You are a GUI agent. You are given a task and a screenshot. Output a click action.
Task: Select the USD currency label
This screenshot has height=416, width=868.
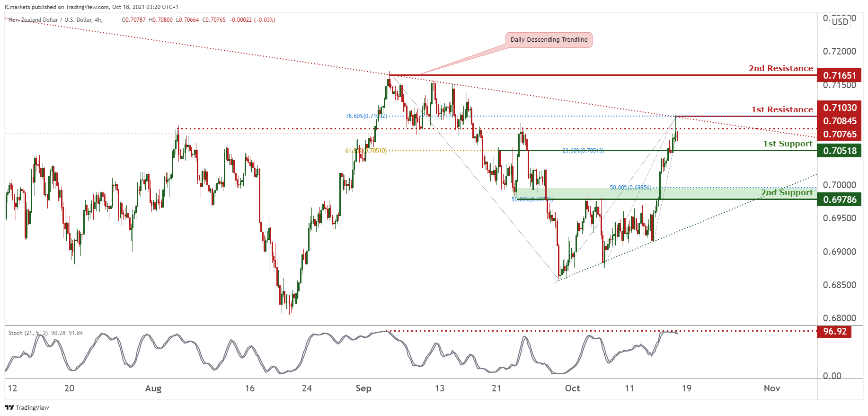tap(840, 22)
